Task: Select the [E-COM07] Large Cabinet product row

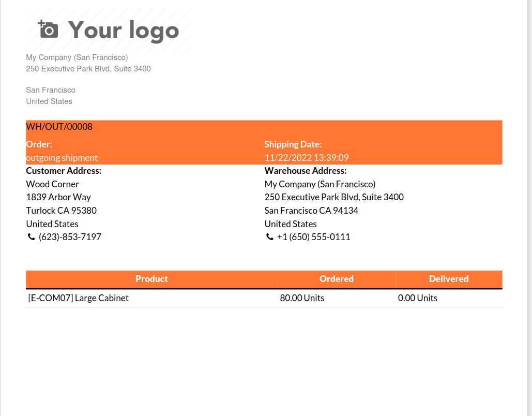Action: pos(78,298)
